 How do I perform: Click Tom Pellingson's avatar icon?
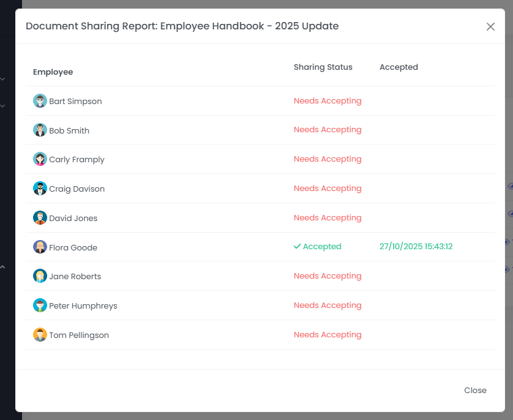pos(40,335)
